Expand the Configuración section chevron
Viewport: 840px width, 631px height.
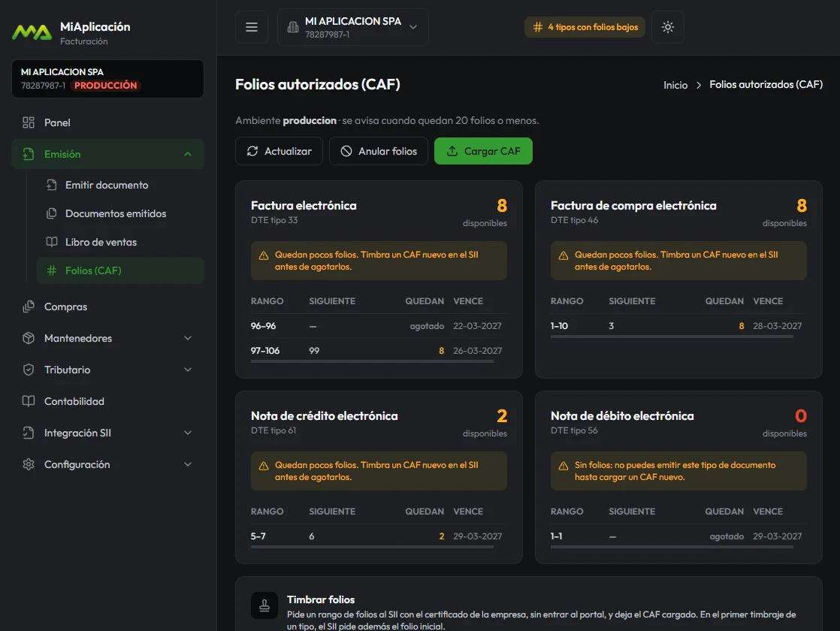[x=188, y=464]
